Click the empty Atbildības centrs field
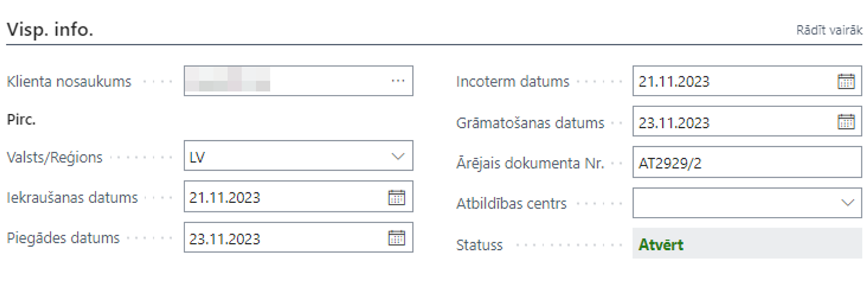The image size is (868, 281). pos(733,203)
